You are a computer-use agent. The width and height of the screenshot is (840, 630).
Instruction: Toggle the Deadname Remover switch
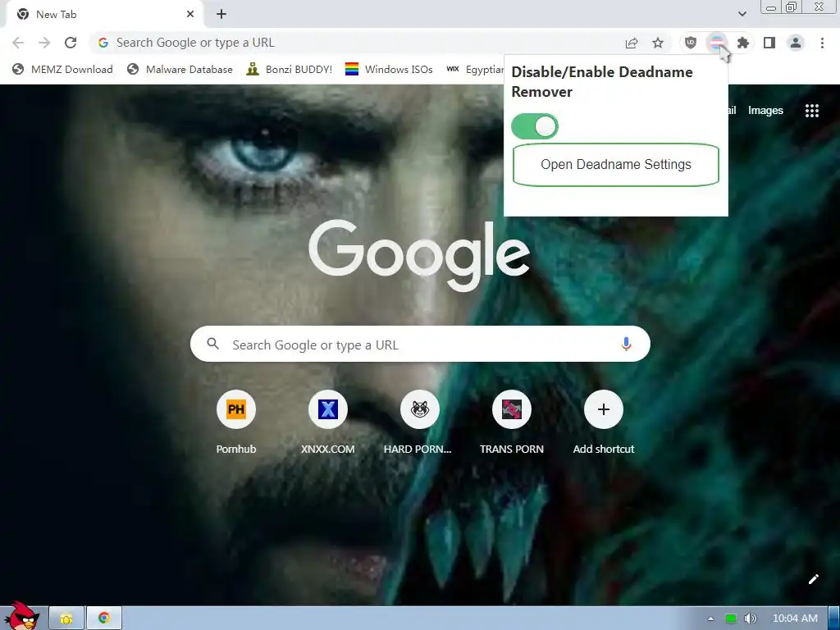tap(535, 126)
